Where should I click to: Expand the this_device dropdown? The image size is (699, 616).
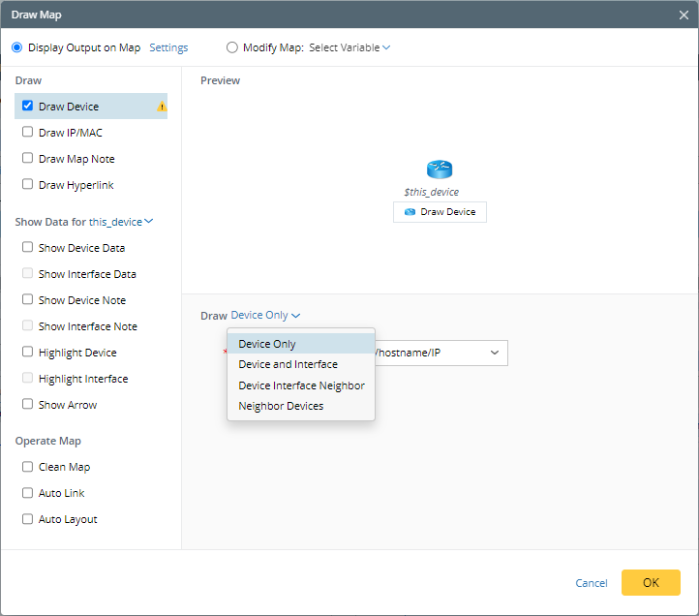121,222
